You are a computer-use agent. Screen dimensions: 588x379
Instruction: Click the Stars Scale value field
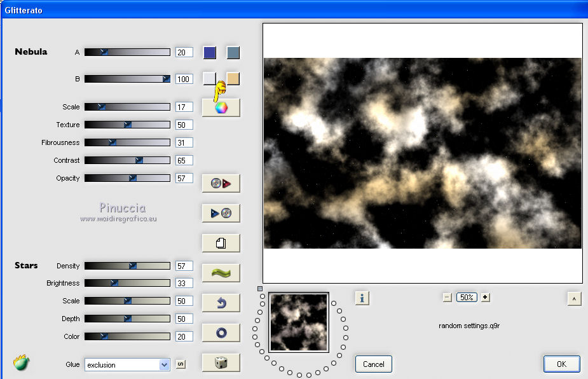click(x=184, y=301)
